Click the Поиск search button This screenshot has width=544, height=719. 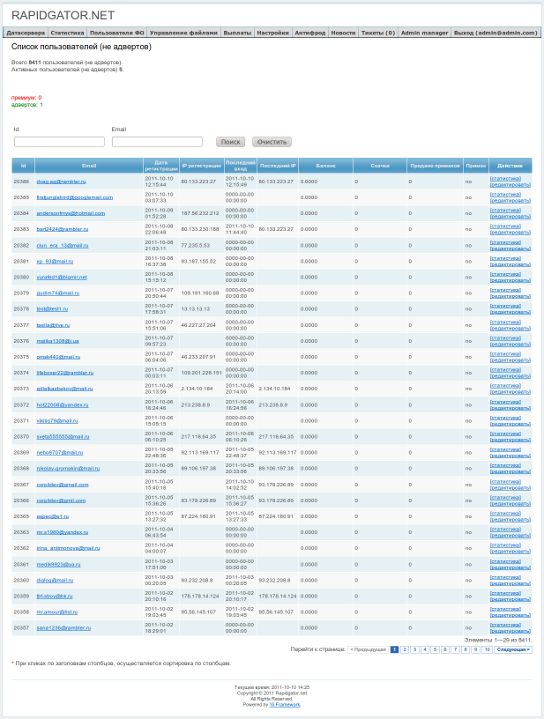[230, 142]
